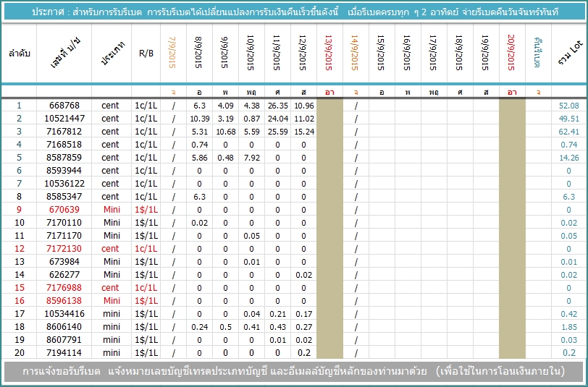
Task: Select the red 20/9/2015 column header
Action: click(511, 53)
